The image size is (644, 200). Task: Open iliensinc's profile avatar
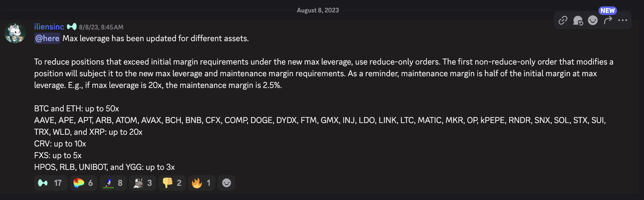point(15,33)
